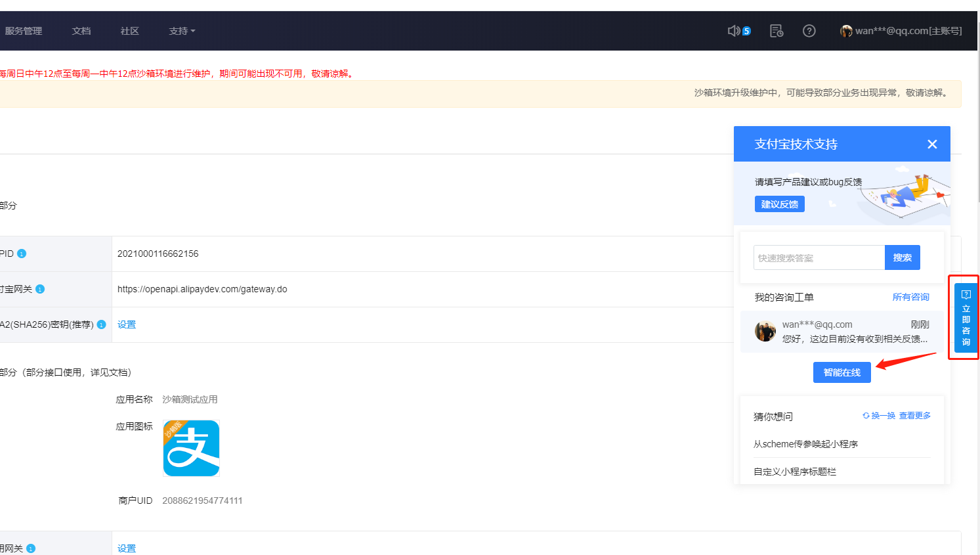The image size is (980, 555).
Task: Open the document list icon in header
Action: tap(777, 31)
